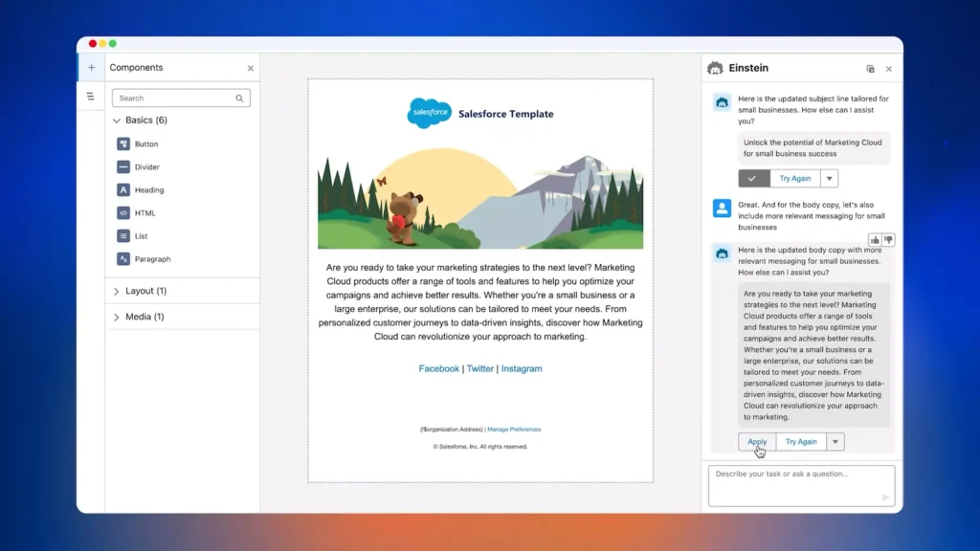Screen dimensions: 980x551
Task: Collapse the Basics (6) section
Action: (x=117, y=121)
